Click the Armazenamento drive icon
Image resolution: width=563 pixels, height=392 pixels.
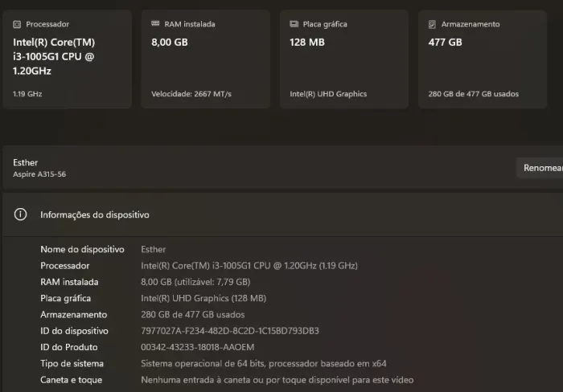tap(432, 24)
